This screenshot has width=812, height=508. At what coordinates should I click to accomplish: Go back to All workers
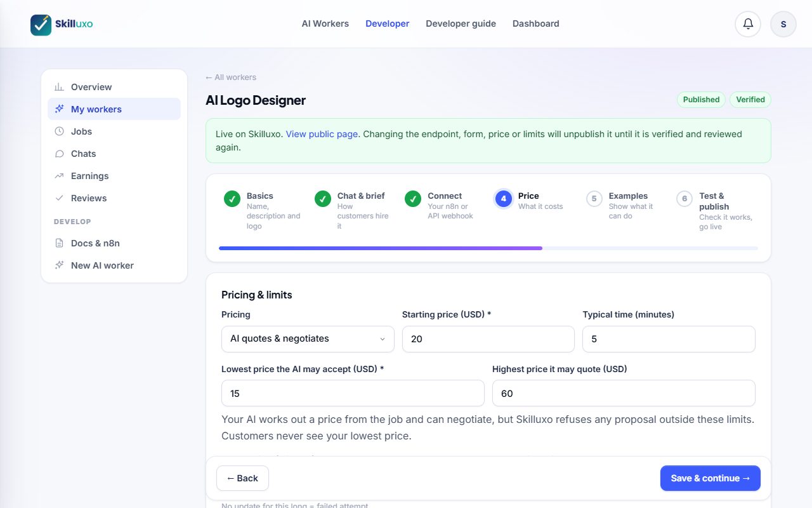(231, 77)
